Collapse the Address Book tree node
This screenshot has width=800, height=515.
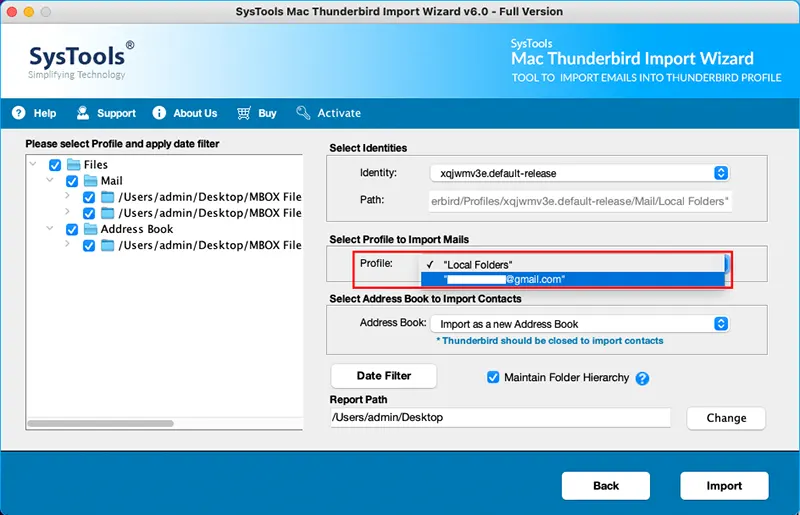tap(50, 228)
